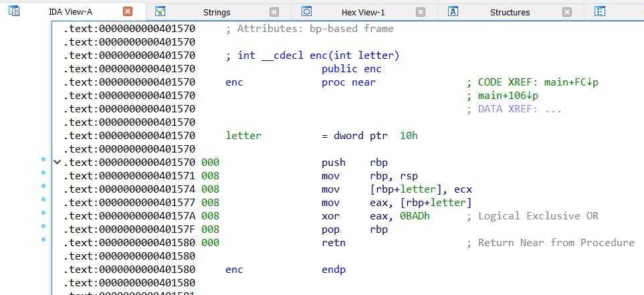Click the function prototype comment line

[312, 56]
